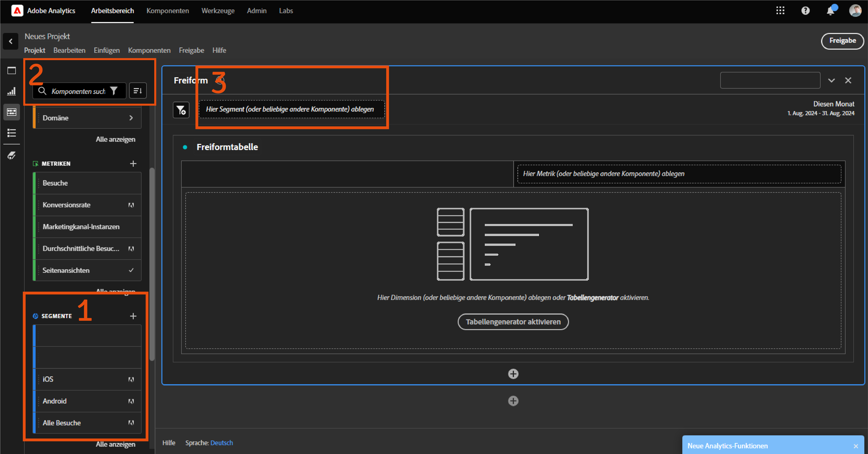Open the list icon in left rail
This screenshot has height=454, width=868.
pos(11,133)
